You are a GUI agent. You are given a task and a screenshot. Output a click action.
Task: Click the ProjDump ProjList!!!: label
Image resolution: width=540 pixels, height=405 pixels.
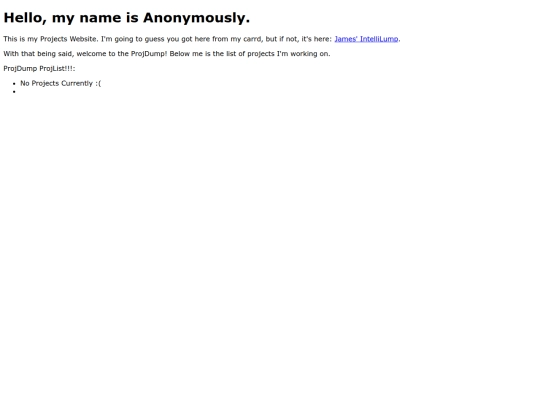39,69
